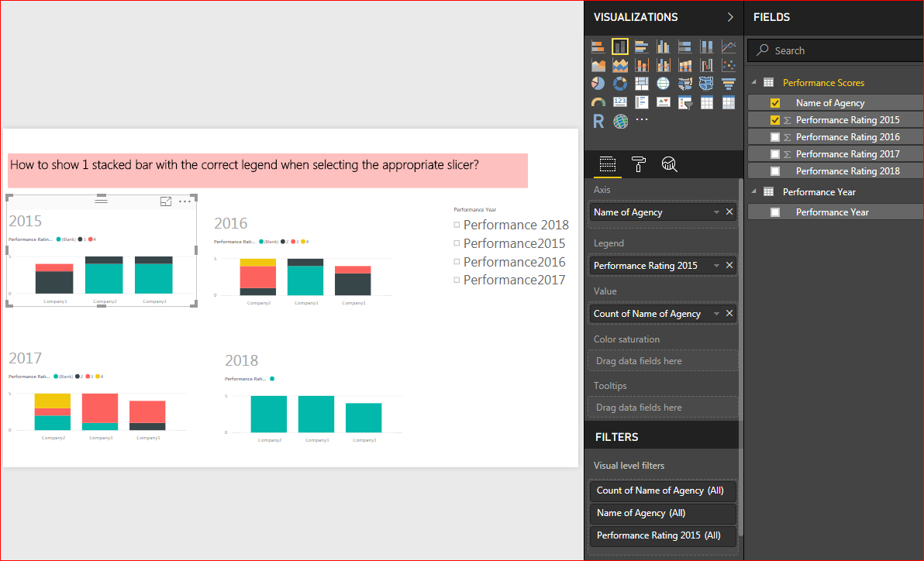Tick Performance2016 in the slicer

coord(457,261)
